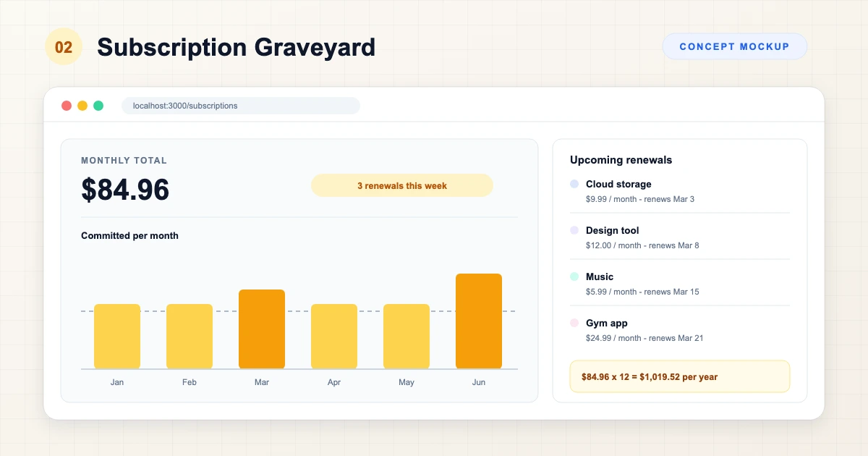The height and width of the screenshot is (456, 868).
Task: Click the red close window dot
Action: [x=67, y=106]
